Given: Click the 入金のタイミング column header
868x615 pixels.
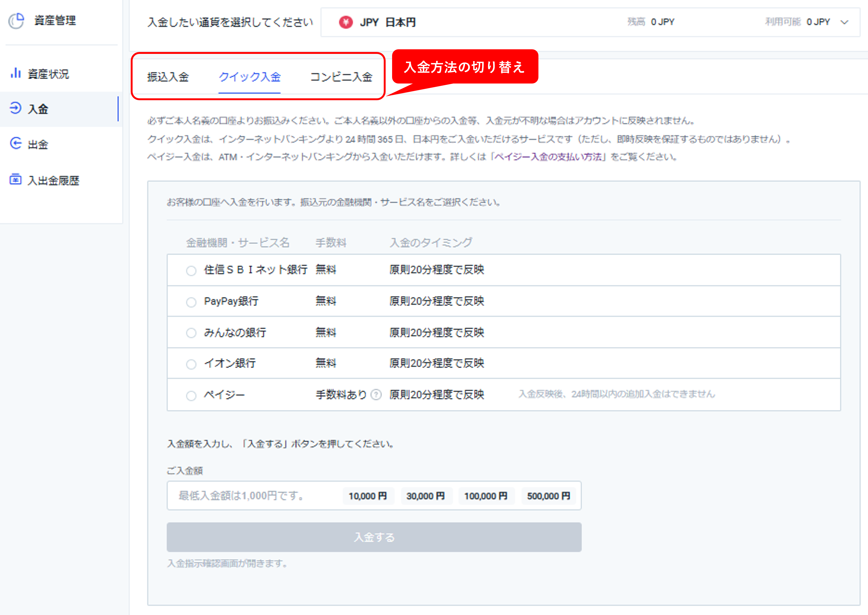Looking at the screenshot, I should (431, 242).
